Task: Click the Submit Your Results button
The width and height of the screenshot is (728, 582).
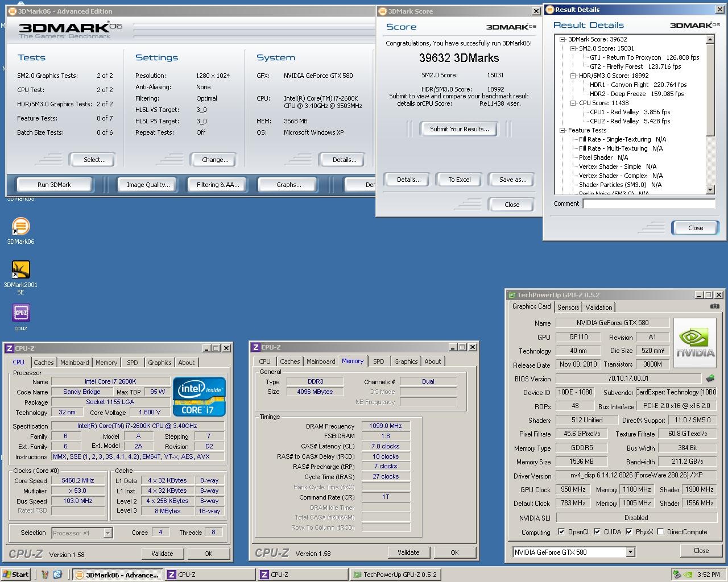Action: coord(459,129)
